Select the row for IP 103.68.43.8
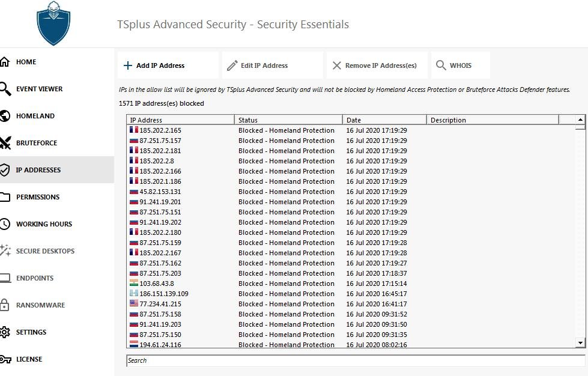 coord(351,284)
